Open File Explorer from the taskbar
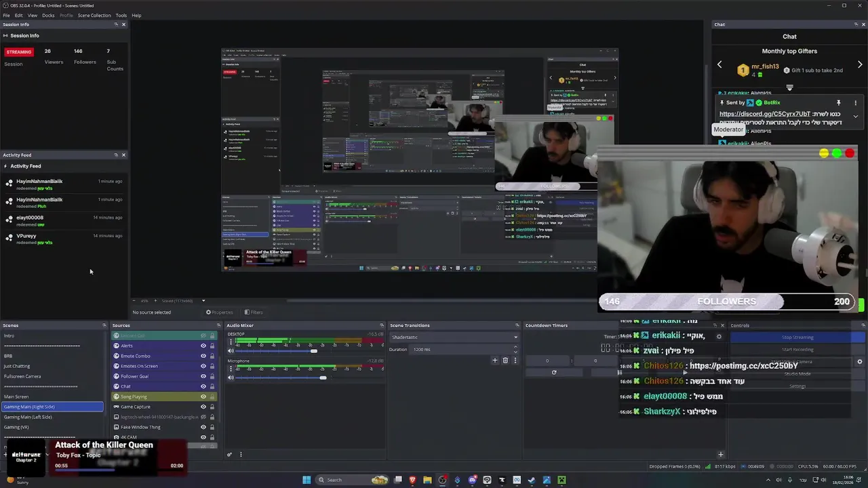 427,480
